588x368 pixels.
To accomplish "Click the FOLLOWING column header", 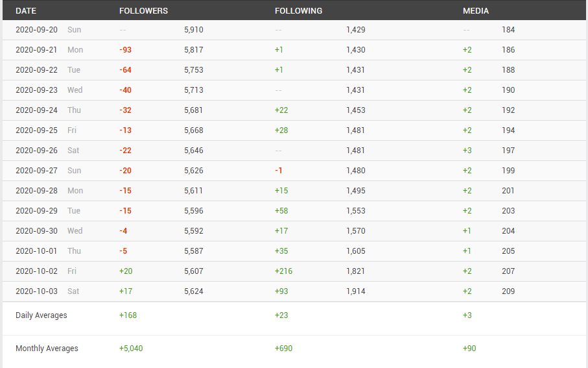I will (x=298, y=11).
